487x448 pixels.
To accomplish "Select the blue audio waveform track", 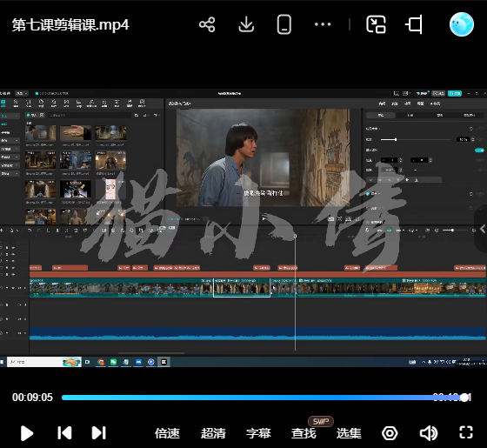I will [257, 333].
